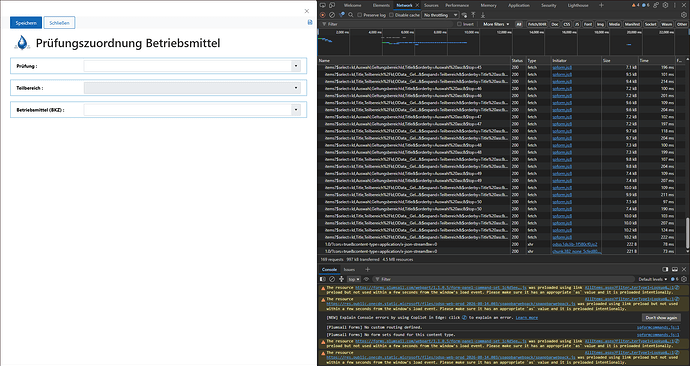Open the top context dropdown in console
This screenshot has height=366, width=690.
(354, 279)
